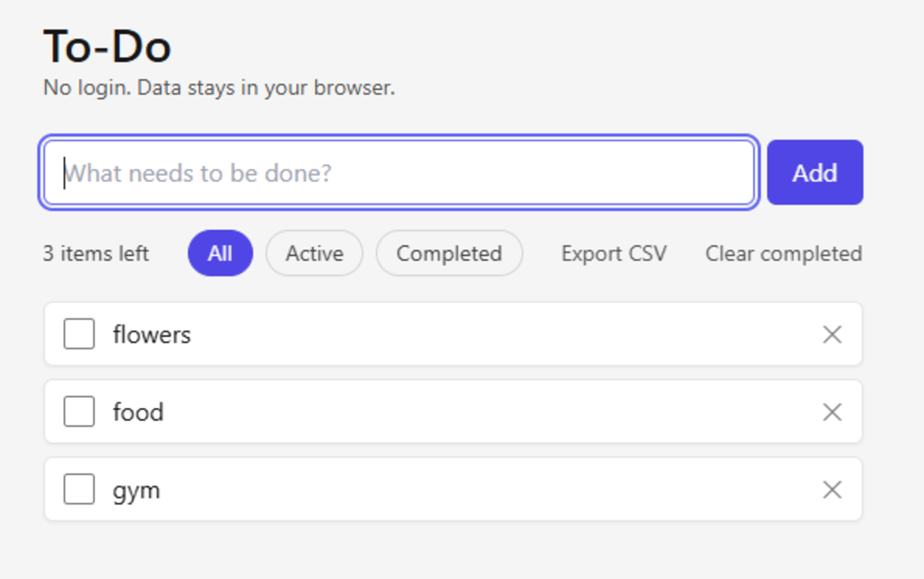Click the '3 items left' counter
The width and height of the screenshot is (924, 579).
click(96, 253)
